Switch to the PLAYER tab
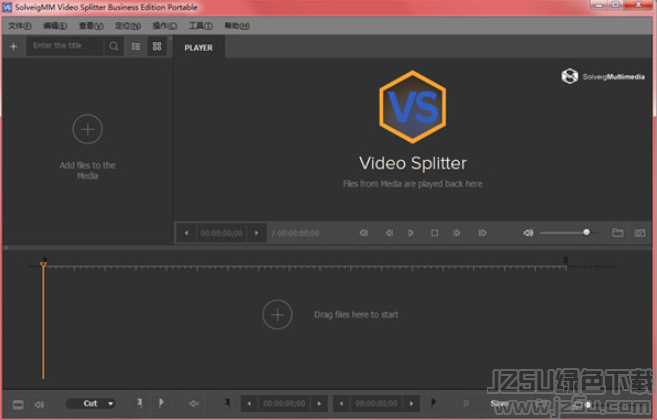The width and height of the screenshot is (657, 420). 199,48
